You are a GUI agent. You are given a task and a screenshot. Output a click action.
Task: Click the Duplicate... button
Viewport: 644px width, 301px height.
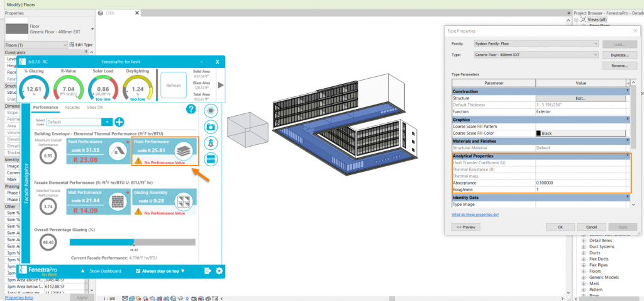tap(619, 55)
